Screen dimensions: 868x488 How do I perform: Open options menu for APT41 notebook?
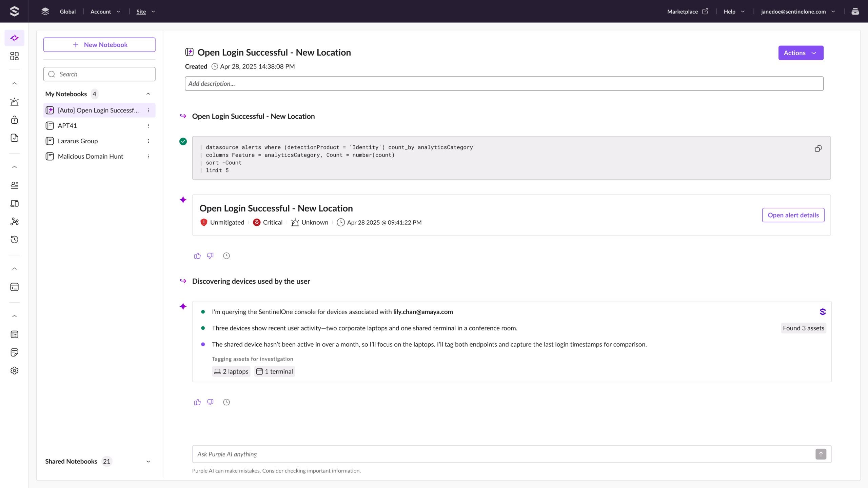148,126
